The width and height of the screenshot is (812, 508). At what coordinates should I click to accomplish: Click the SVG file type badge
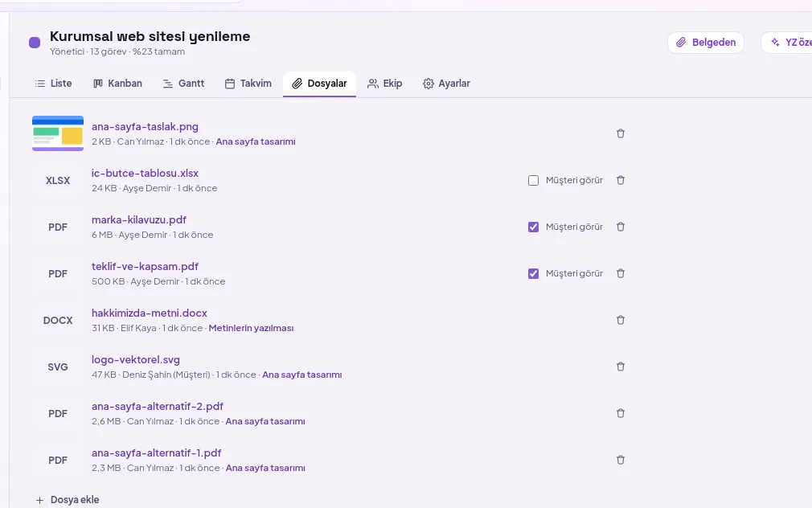point(57,367)
